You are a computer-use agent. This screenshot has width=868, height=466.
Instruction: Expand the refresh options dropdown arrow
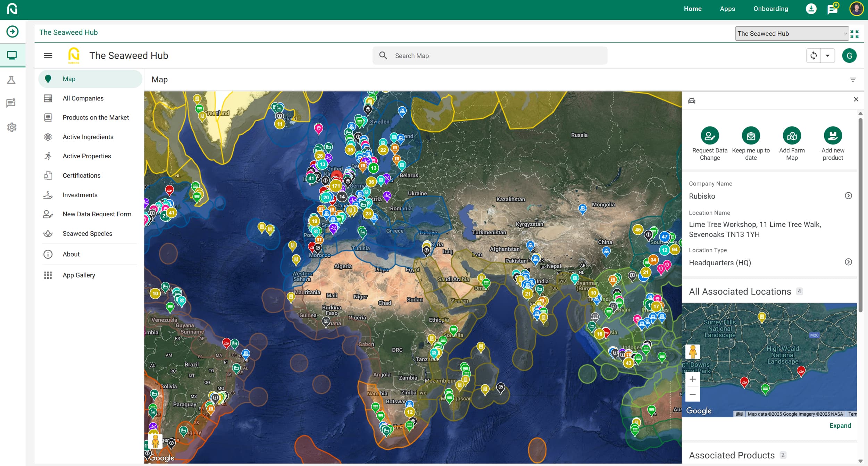click(827, 55)
